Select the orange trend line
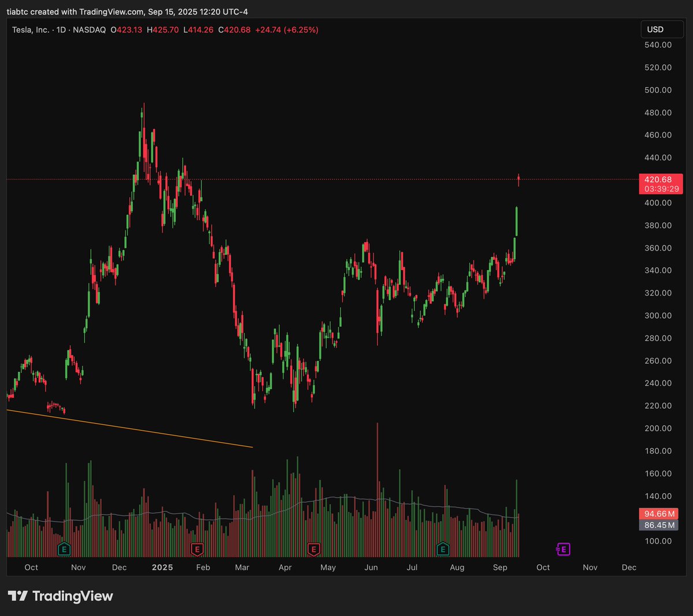This screenshot has width=693, height=616. pyautogui.click(x=130, y=428)
